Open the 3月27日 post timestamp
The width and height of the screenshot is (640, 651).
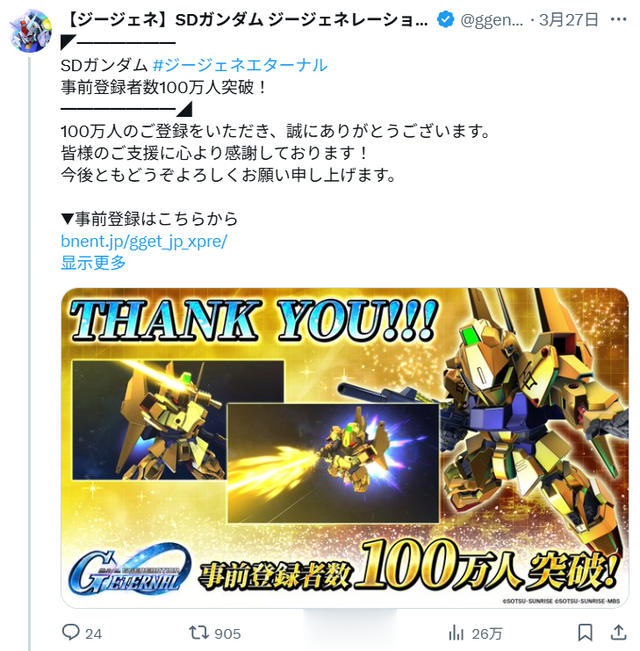pyautogui.click(x=569, y=20)
